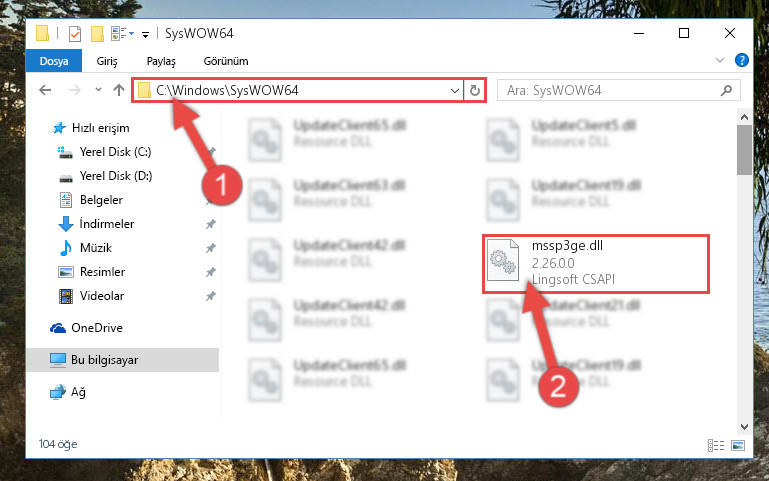Viewport: 769px width, 481px height.
Task: Expand the address bar history dropdown
Action: coord(455,91)
